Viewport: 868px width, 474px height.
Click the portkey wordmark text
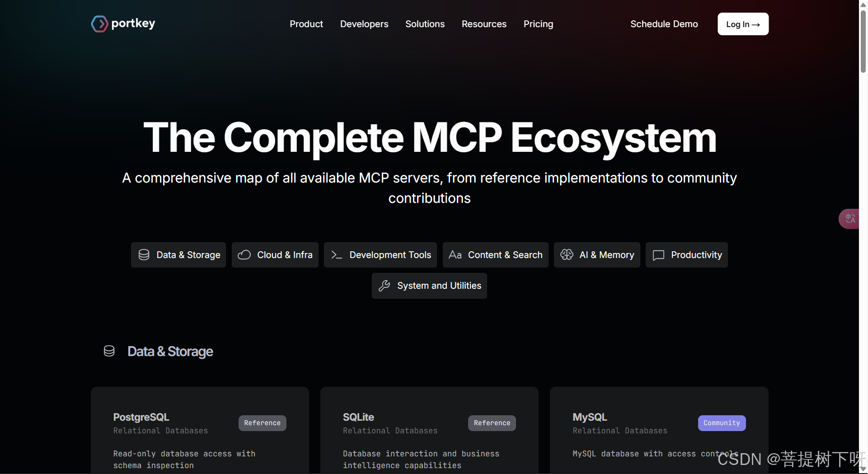click(133, 23)
